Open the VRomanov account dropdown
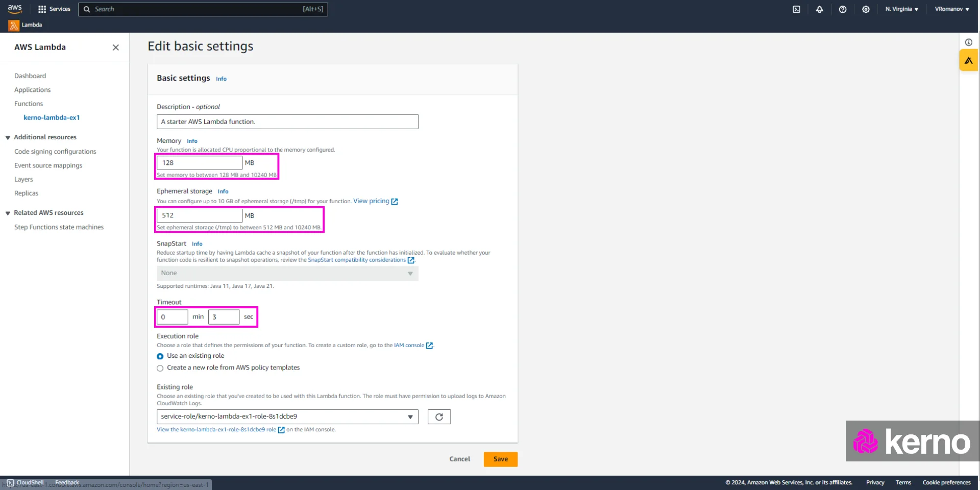 (952, 9)
